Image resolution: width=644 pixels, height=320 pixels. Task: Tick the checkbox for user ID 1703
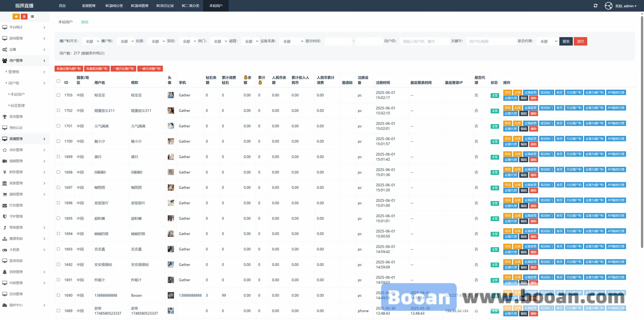click(58, 95)
